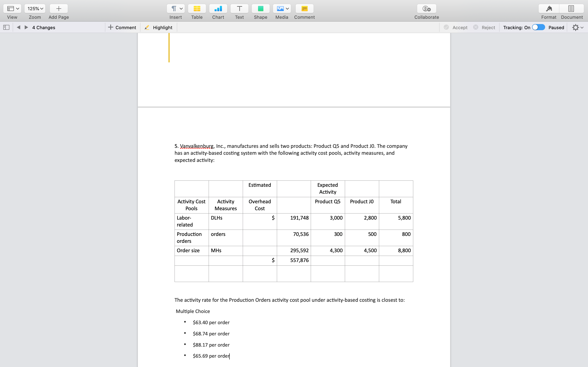
Task: Open the View options menu
Action: tap(12, 9)
